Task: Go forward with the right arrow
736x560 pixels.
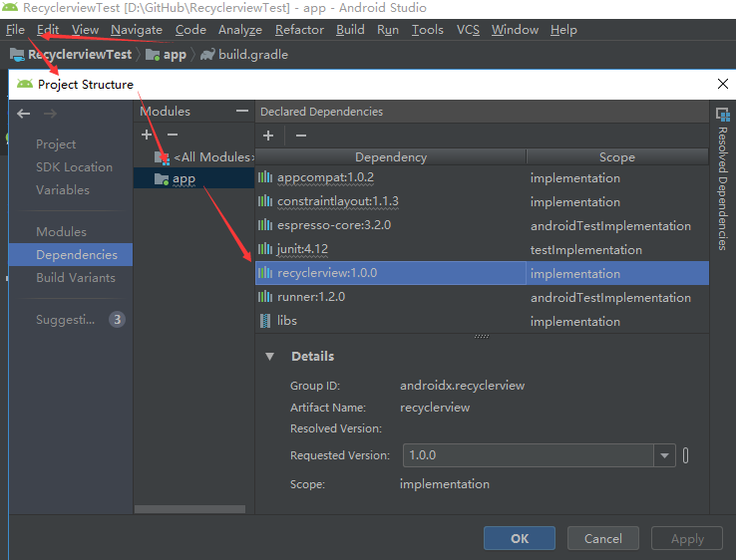Action: click(50, 114)
